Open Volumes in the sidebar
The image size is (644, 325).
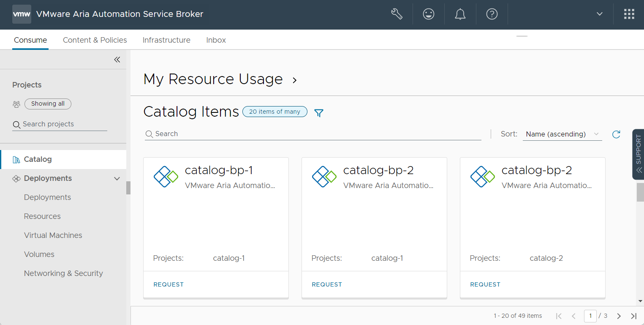[39, 254]
